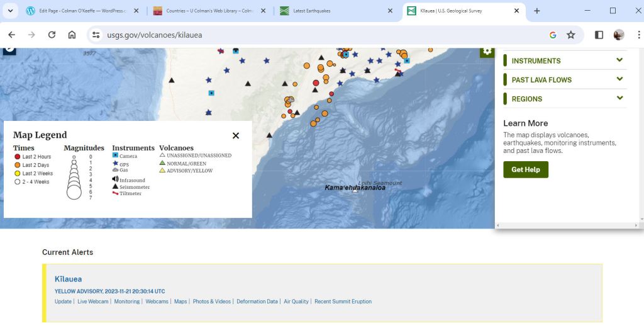Image resolution: width=644 pixels, height=328 pixels.
Task: Reload the Kilauea page
Action: point(52,35)
